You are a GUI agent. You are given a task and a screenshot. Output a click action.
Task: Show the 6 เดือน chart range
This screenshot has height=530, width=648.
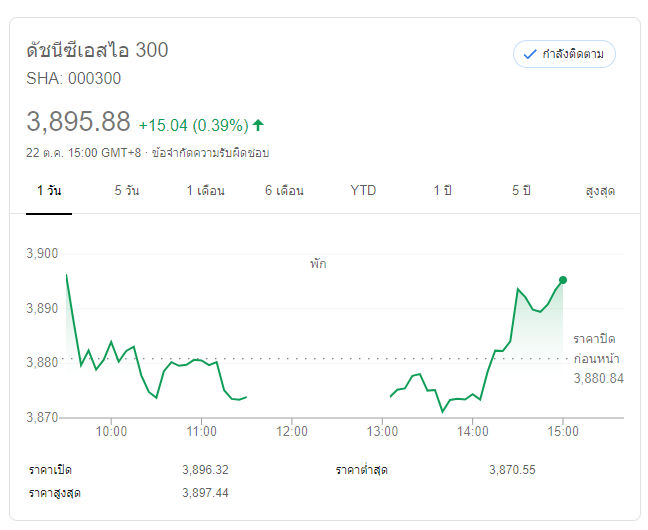tap(284, 191)
